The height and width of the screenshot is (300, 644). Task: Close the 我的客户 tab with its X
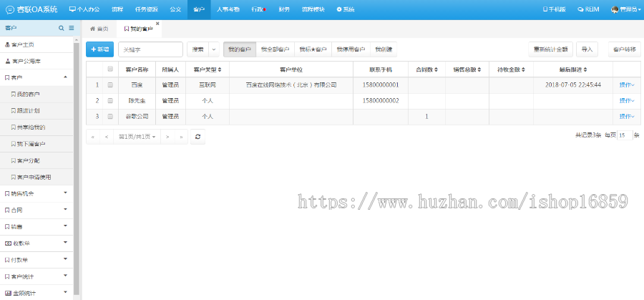[157, 24]
